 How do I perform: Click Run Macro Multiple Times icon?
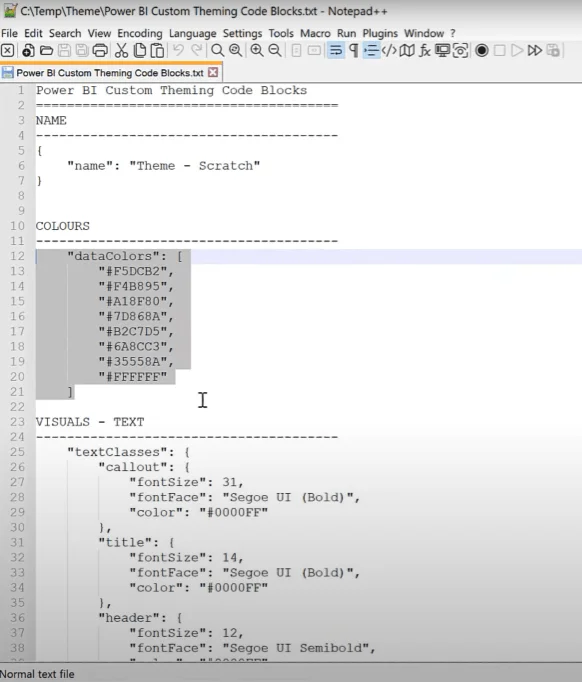point(535,50)
